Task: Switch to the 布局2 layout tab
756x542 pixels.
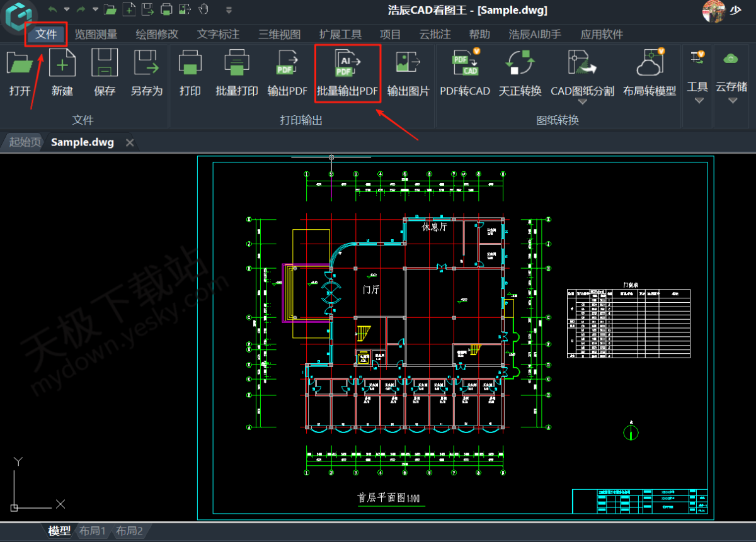Action: click(129, 531)
